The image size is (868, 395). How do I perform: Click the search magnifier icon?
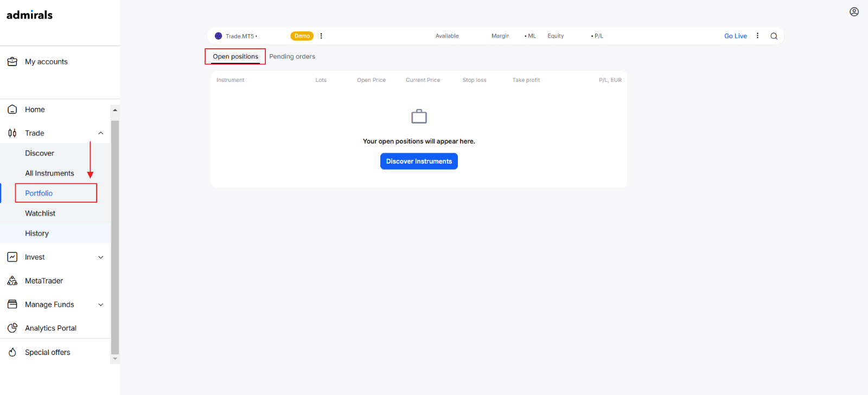pyautogui.click(x=774, y=36)
